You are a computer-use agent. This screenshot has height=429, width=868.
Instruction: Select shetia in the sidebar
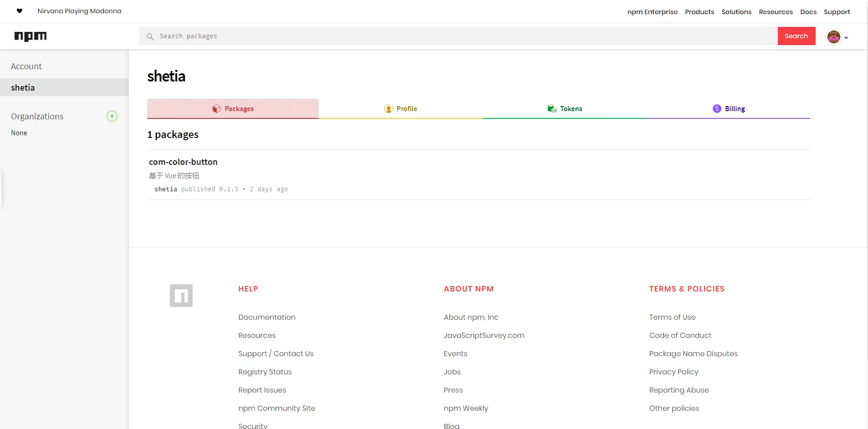pos(64,87)
